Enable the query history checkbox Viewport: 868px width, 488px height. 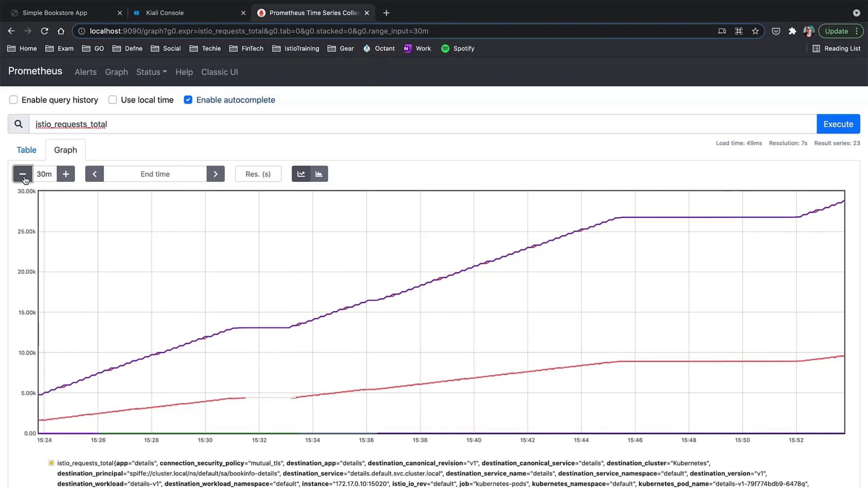pos(14,100)
